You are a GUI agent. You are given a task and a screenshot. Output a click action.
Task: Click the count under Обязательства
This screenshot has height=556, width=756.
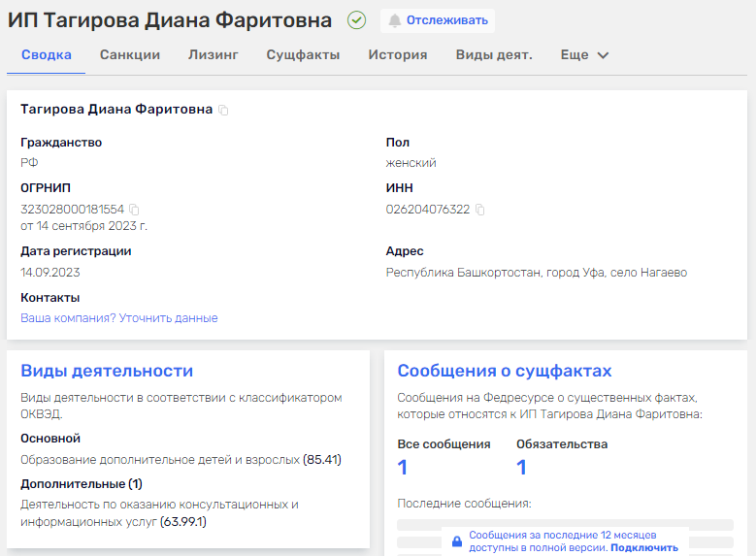pyautogui.click(x=521, y=468)
